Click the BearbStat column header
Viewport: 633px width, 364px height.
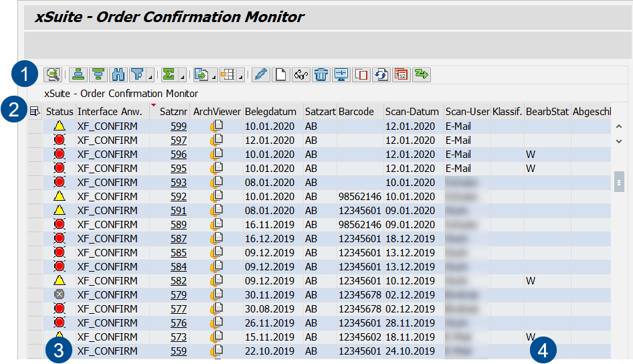[x=547, y=111]
